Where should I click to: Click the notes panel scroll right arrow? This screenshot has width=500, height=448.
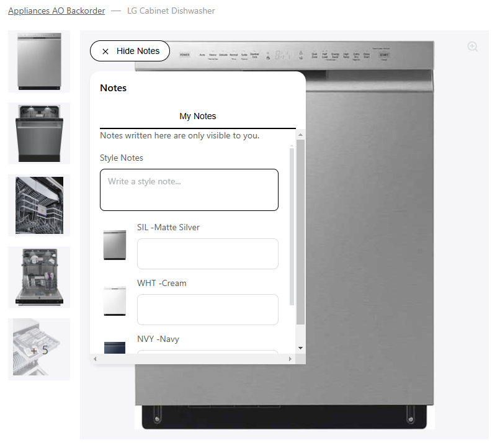(x=290, y=359)
